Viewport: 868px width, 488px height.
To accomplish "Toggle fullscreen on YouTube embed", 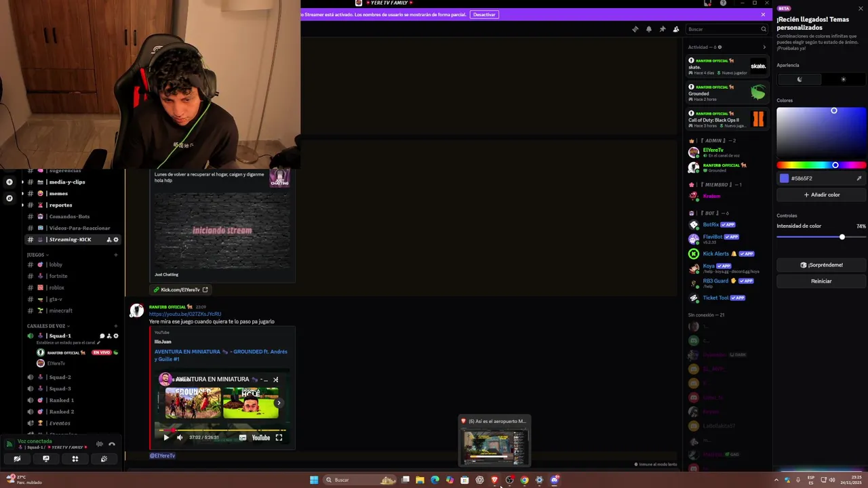I will (x=279, y=438).
